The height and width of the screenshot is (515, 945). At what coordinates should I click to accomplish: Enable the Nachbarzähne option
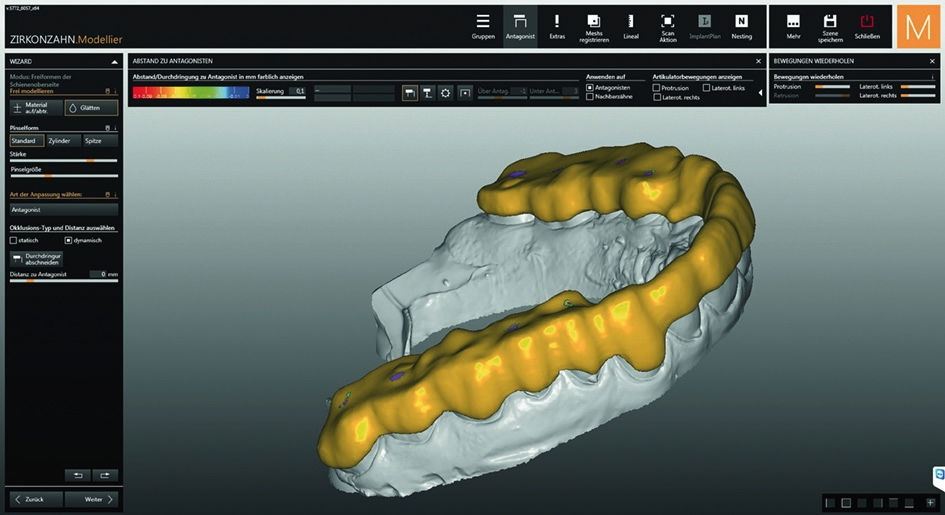[590, 97]
